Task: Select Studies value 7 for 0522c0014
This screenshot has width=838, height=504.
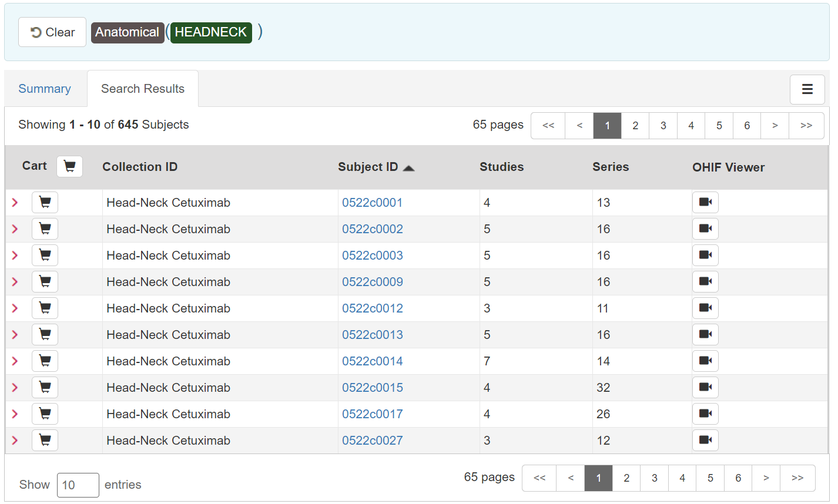Action: [x=487, y=361]
